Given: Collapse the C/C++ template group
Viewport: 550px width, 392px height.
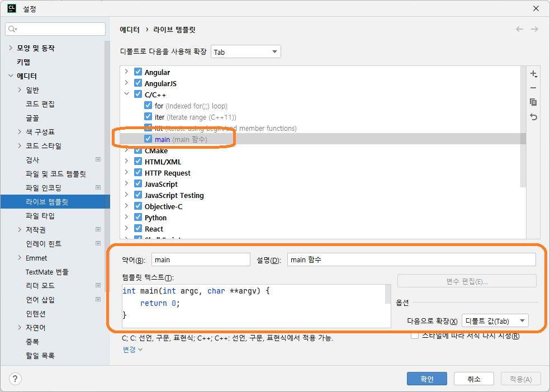Looking at the screenshot, I should point(127,94).
